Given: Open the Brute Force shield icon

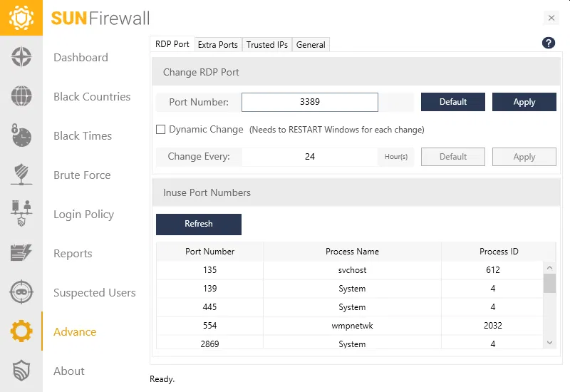Looking at the screenshot, I should (x=21, y=175).
